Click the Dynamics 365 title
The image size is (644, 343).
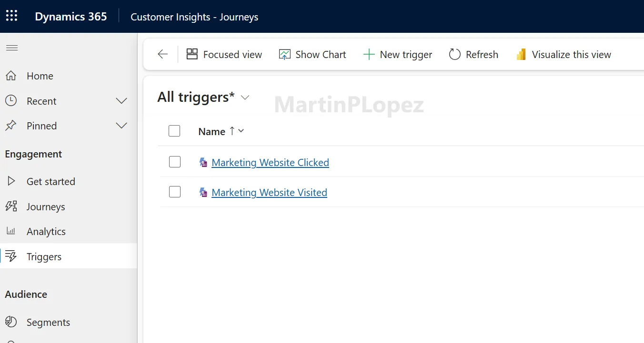click(x=71, y=16)
